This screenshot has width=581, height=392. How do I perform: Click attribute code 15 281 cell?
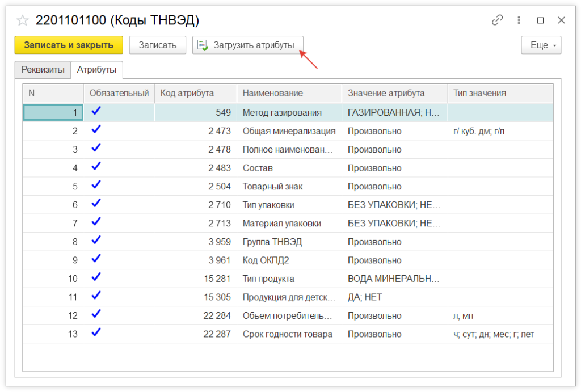pos(195,279)
